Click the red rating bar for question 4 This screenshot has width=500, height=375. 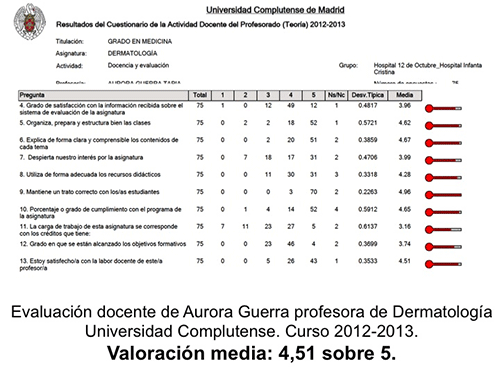(443, 108)
